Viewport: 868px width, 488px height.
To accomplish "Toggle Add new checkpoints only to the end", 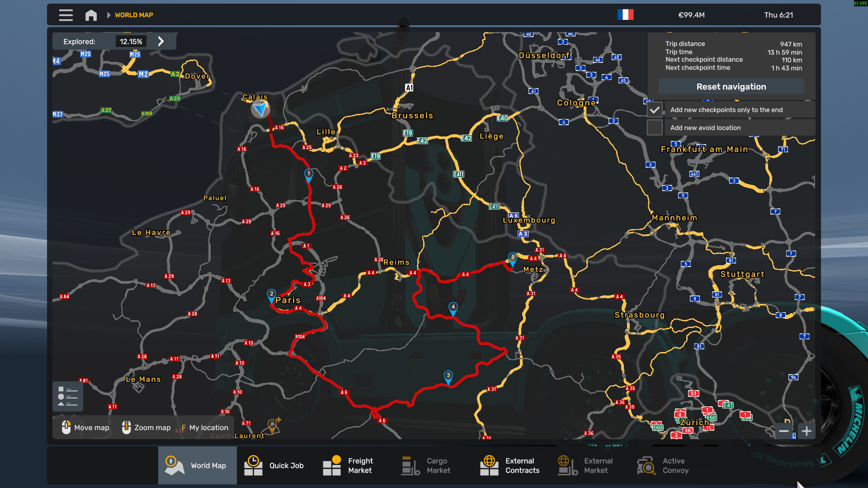I will (x=655, y=110).
